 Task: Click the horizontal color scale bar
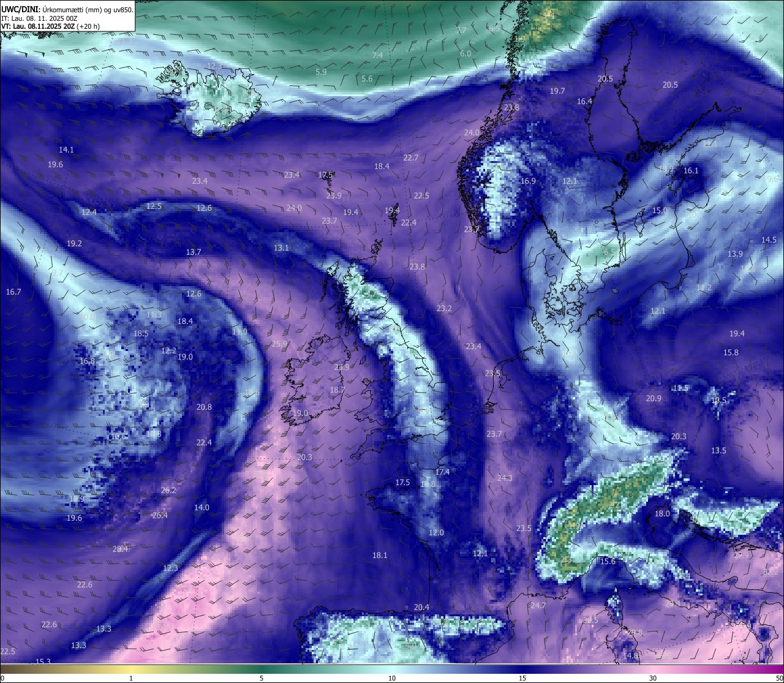coord(392,669)
